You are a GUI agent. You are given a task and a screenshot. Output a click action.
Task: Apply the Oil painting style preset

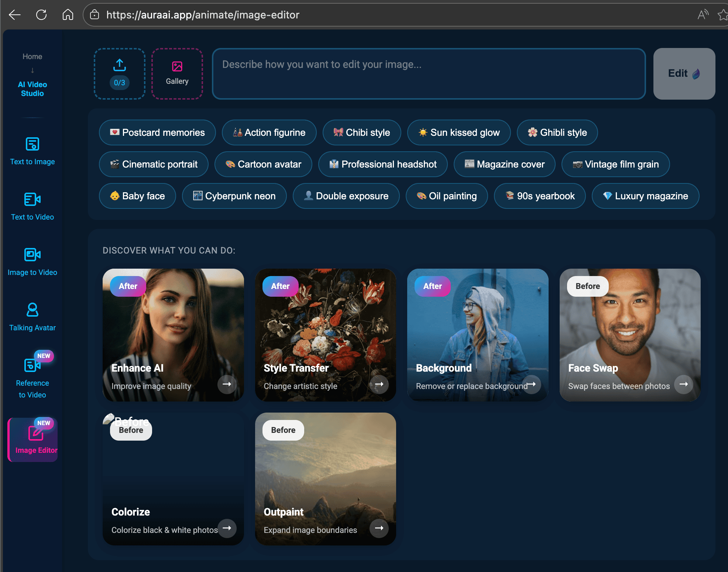(x=447, y=196)
